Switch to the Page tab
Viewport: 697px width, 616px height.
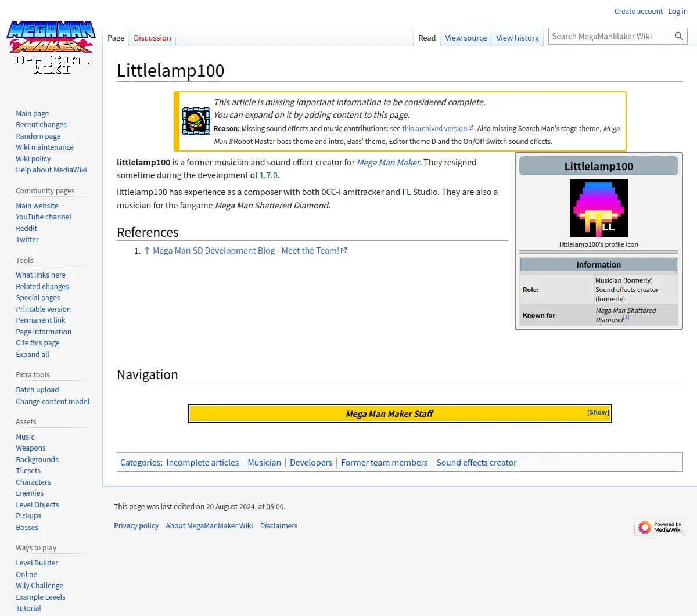[116, 38]
